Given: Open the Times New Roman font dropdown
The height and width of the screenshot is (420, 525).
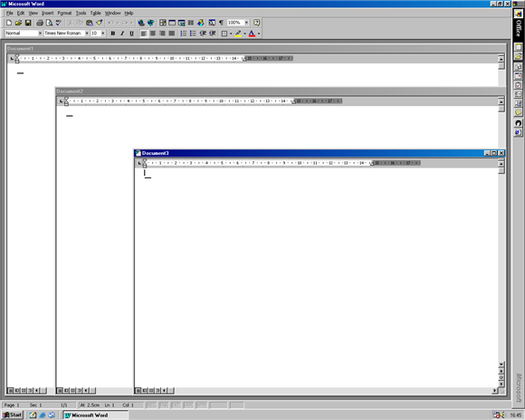Looking at the screenshot, I should click(87, 33).
